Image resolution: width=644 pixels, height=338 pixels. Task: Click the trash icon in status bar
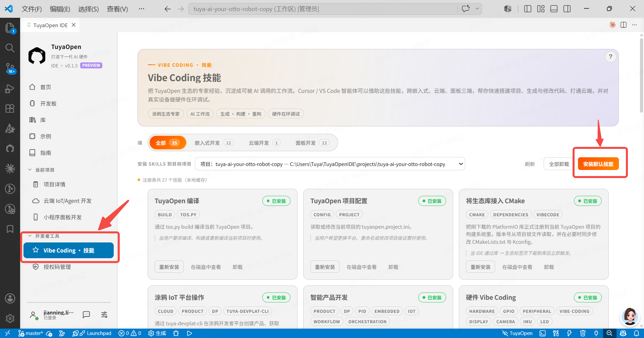click(x=583, y=333)
